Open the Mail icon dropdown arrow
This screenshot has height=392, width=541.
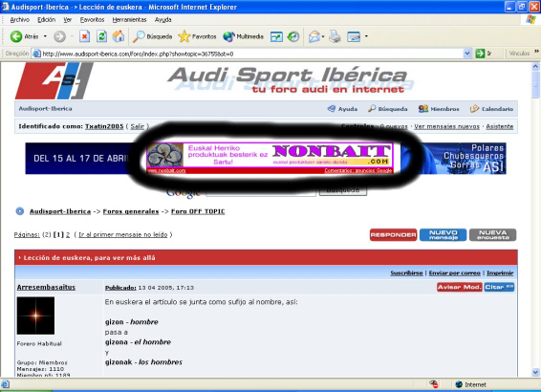click(x=323, y=36)
